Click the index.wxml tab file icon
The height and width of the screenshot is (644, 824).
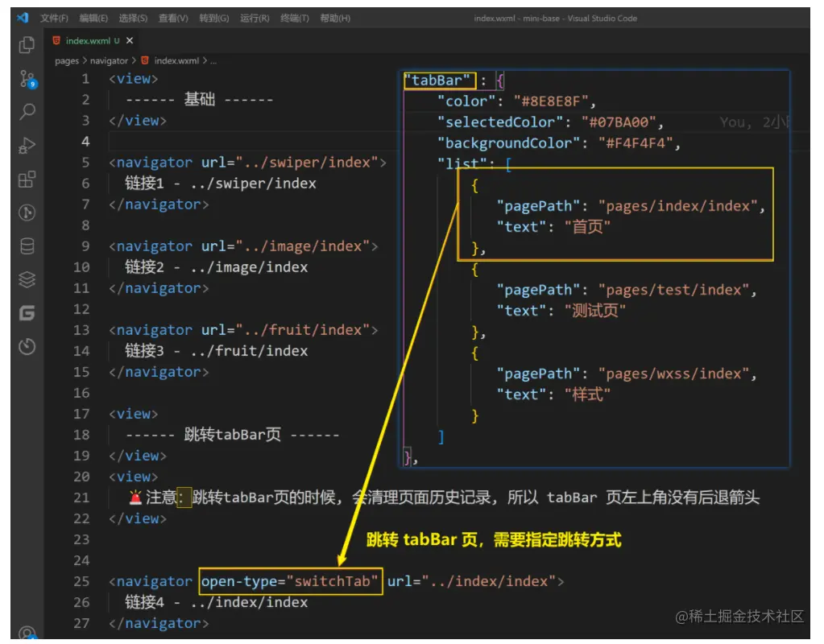pyautogui.click(x=56, y=40)
